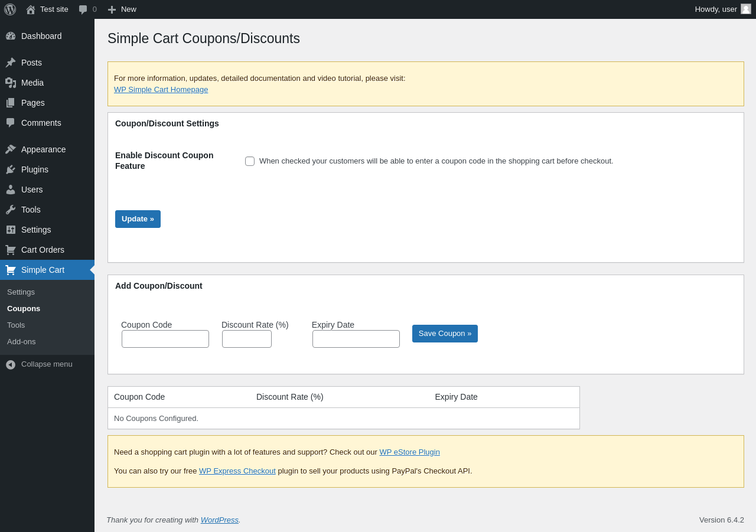This screenshot has width=756, height=532.
Task: Click the comments bubble icon in admin bar
Action: click(83, 9)
